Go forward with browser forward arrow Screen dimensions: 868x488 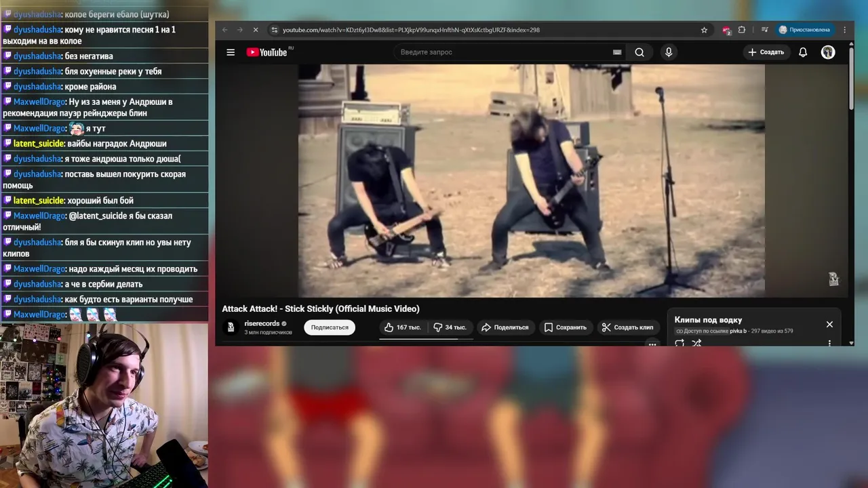point(240,30)
